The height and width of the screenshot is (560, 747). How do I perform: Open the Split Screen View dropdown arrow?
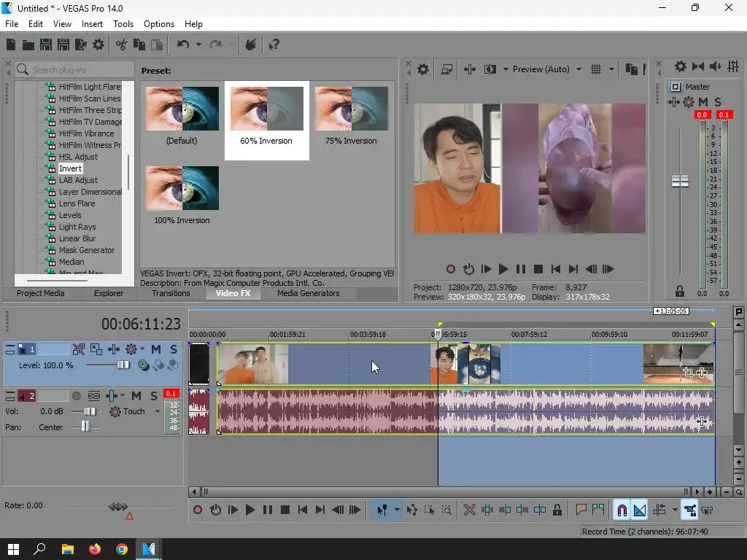(x=506, y=69)
